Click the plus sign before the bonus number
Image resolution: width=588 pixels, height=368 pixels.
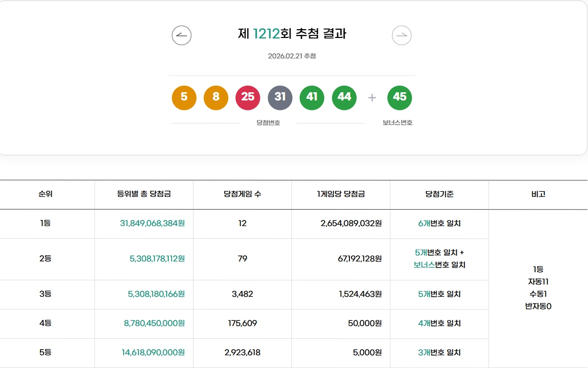click(371, 97)
